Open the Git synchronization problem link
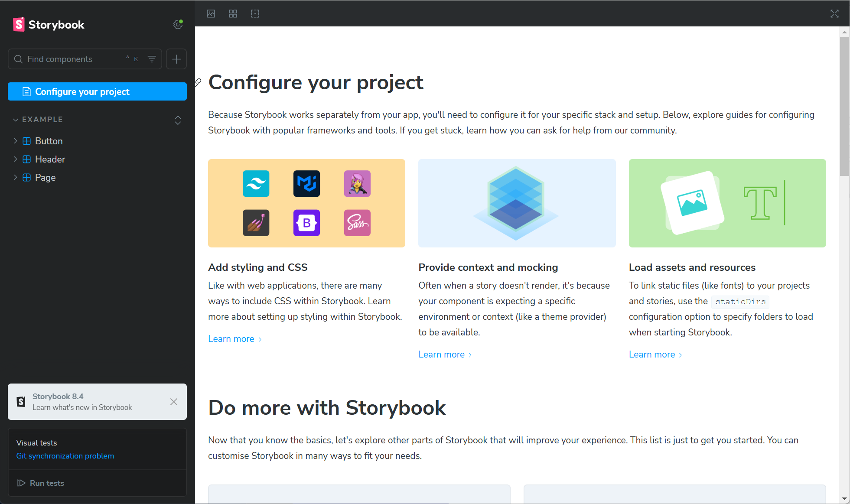Image resolution: width=850 pixels, height=504 pixels. [x=65, y=456]
